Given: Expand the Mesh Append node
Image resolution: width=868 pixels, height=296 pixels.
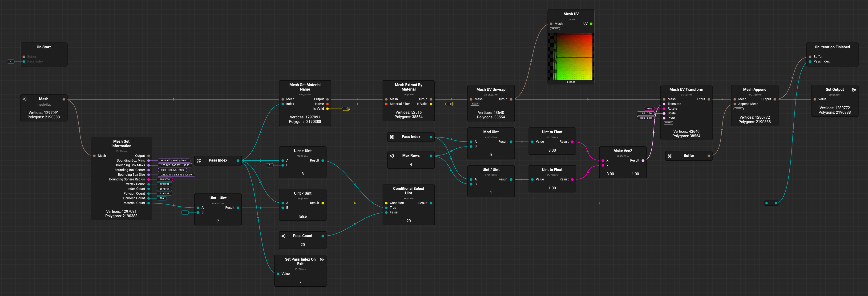Looking at the screenshot, I should click(x=739, y=109).
